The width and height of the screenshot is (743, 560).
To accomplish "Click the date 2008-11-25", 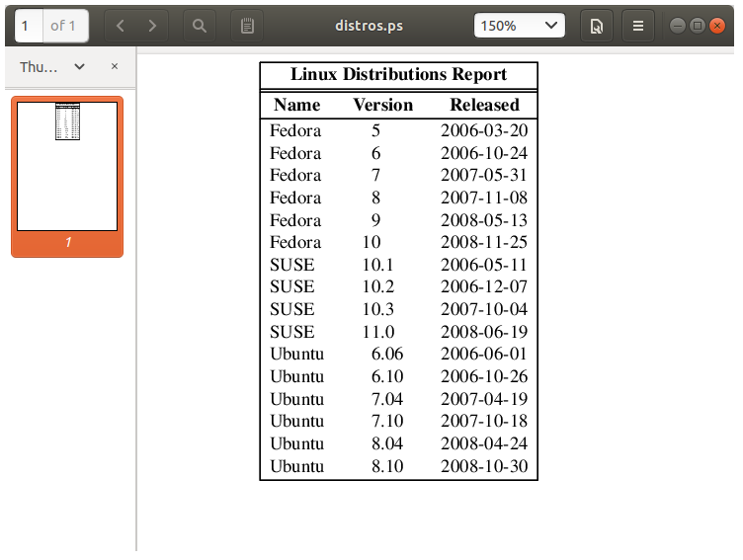I will 484,242.
